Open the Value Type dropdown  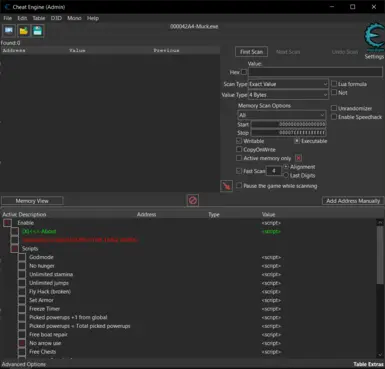click(288, 95)
